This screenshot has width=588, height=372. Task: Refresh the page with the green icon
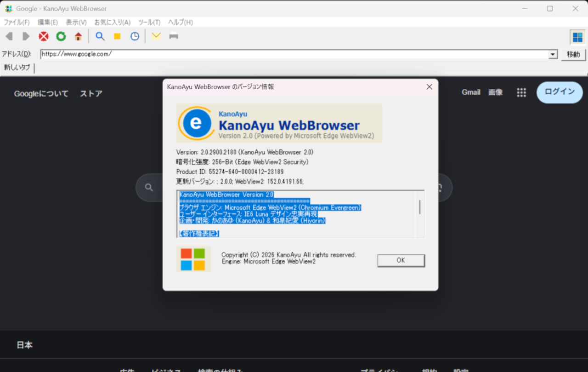pos(61,36)
